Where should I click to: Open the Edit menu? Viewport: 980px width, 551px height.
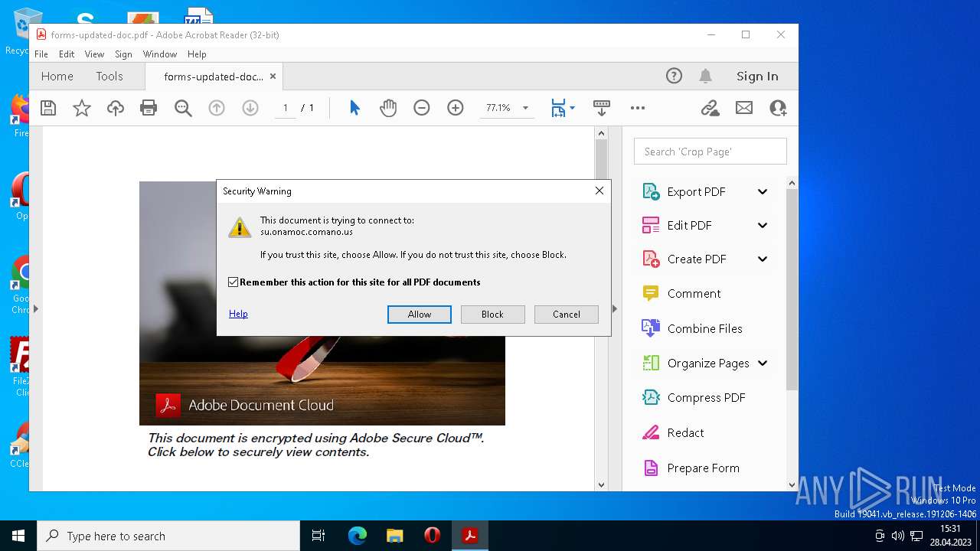(x=67, y=54)
